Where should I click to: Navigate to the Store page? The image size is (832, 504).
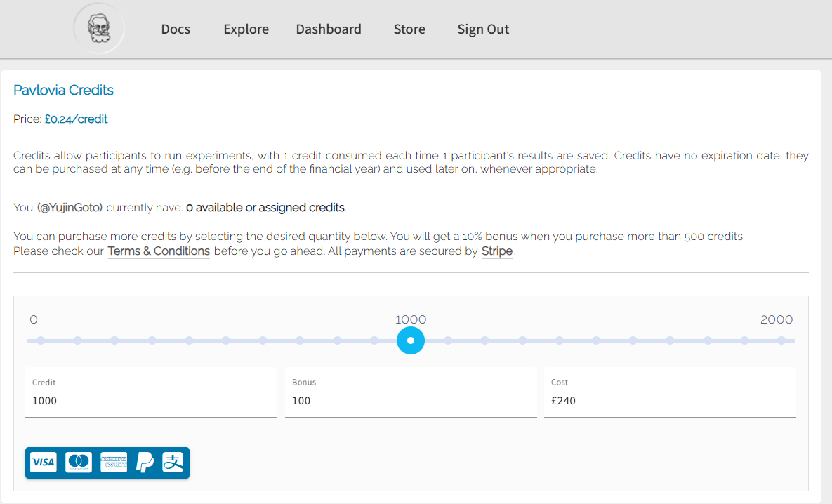(409, 29)
